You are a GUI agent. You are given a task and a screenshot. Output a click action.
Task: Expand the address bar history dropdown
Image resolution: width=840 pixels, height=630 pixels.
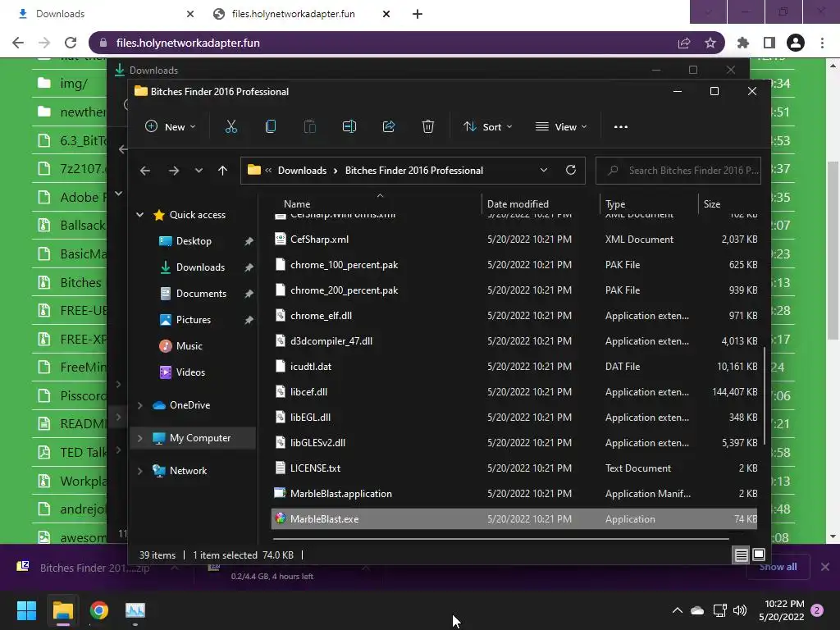coord(544,170)
